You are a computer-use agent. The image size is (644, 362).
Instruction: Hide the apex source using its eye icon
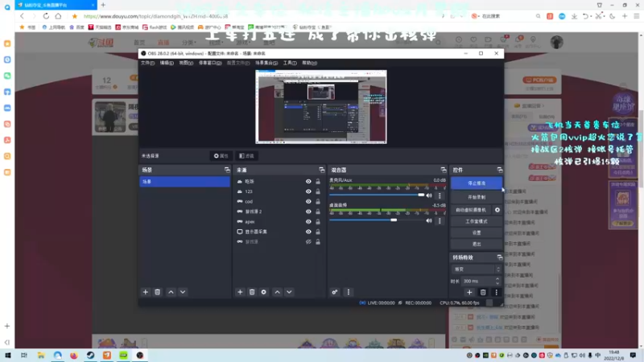tap(308, 222)
